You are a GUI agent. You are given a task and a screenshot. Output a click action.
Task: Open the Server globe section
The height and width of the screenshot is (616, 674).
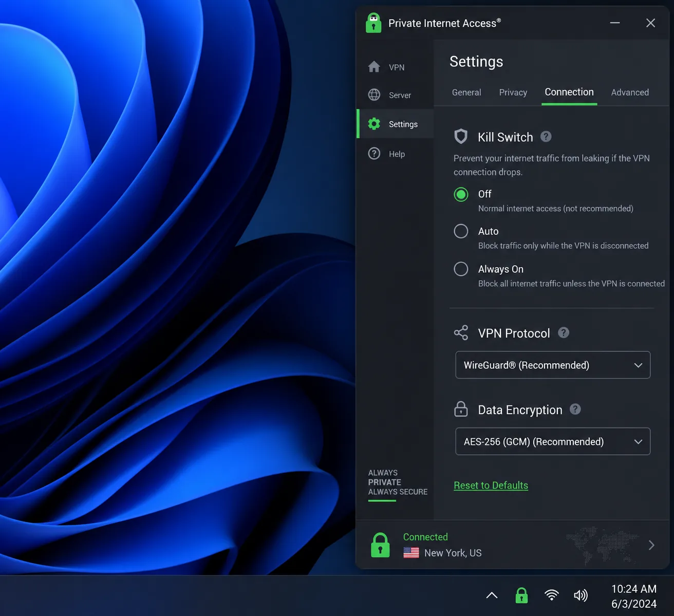point(395,95)
